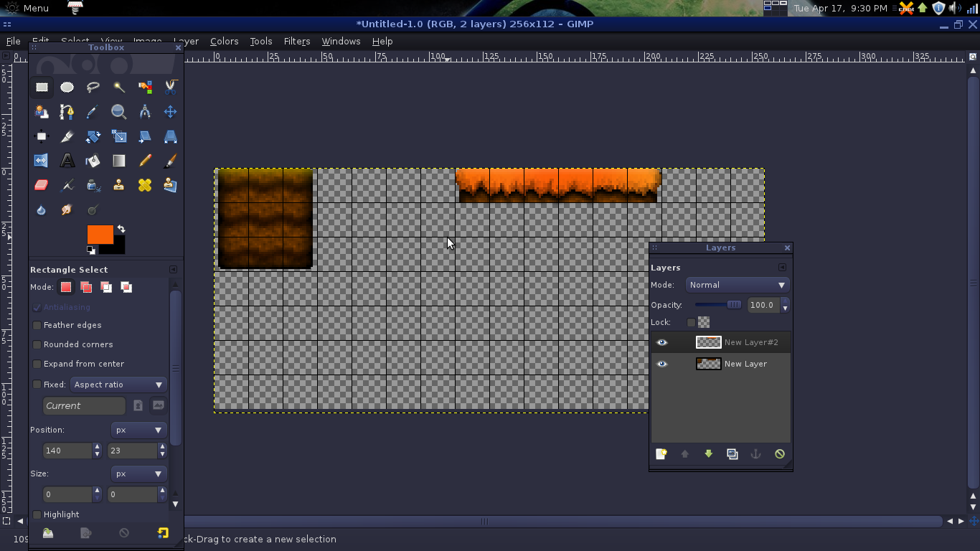Choose the Text tool
Screen dimensions: 980x551
click(x=67, y=161)
